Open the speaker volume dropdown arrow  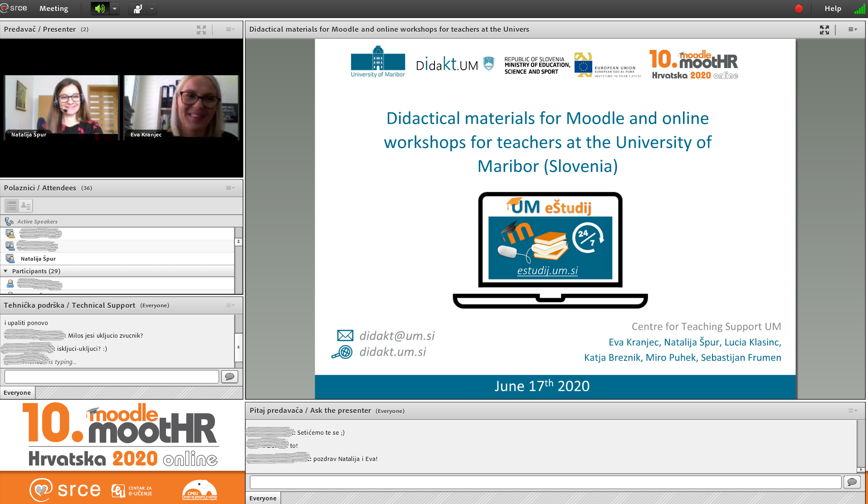pos(115,8)
